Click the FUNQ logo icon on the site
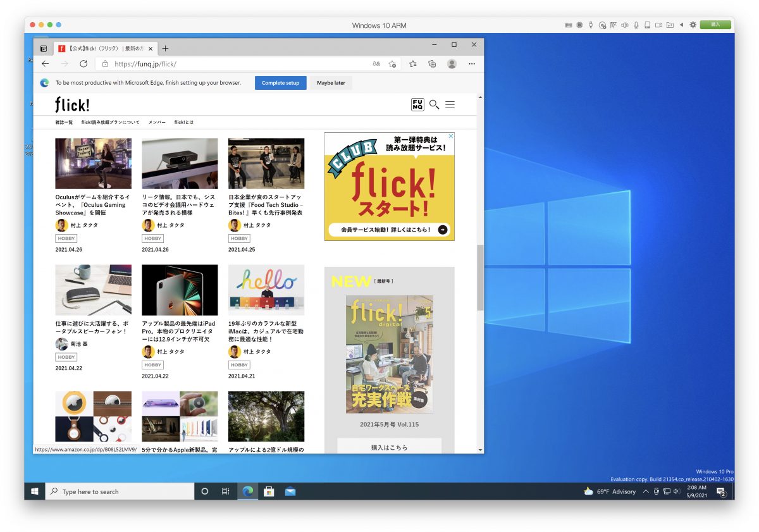The image size is (759, 532). point(417,104)
